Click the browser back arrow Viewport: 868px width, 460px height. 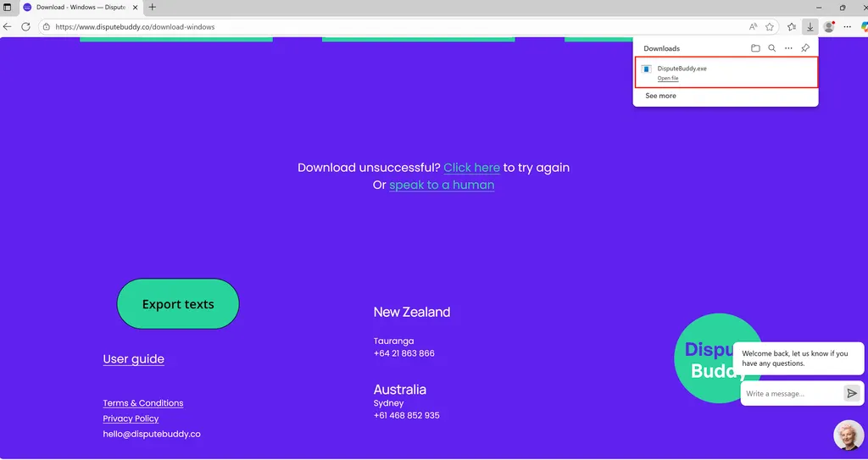coord(7,26)
